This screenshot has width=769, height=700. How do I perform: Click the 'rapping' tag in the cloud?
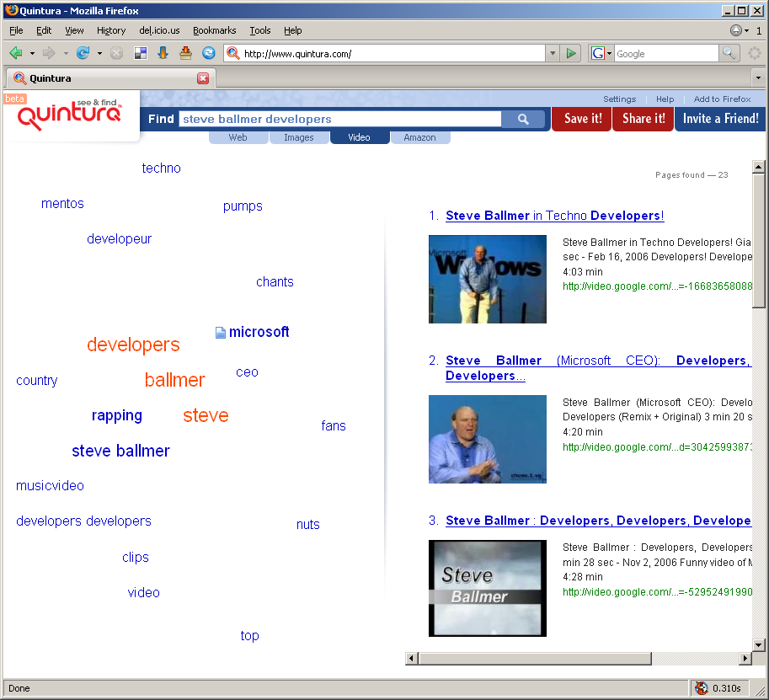tap(117, 416)
